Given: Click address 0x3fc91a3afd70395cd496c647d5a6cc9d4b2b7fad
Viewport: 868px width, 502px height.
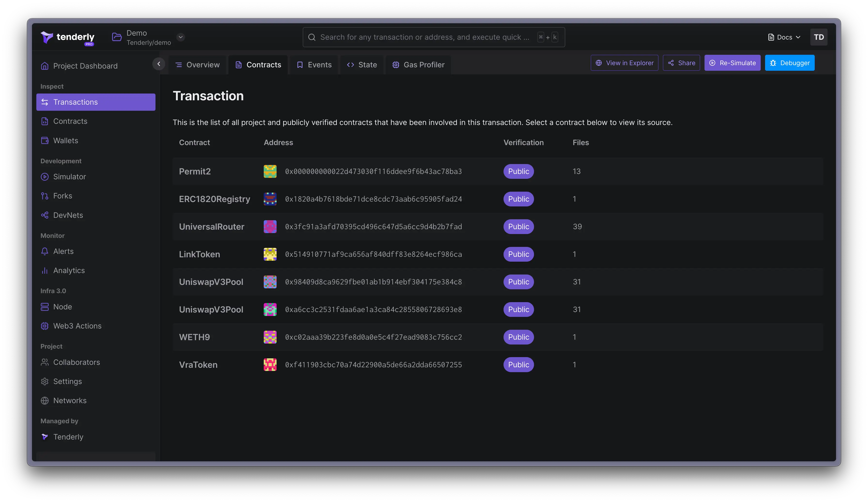Looking at the screenshot, I should [x=373, y=227].
